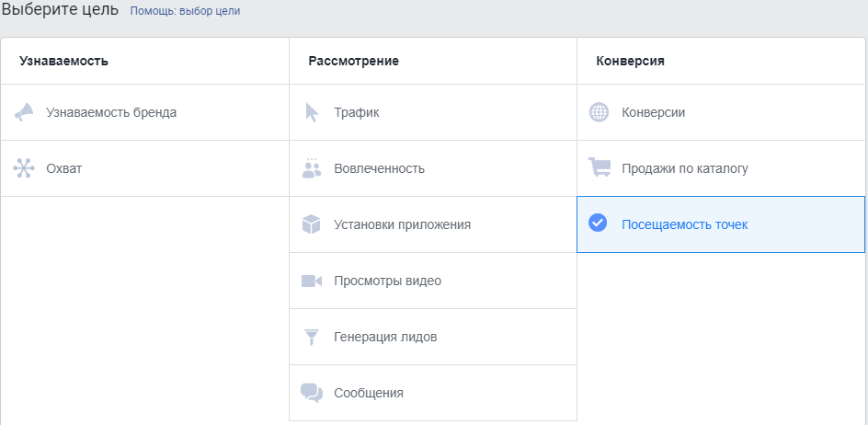Choose the Охват objective label
Screen dimensions: 868x425
pos(64,168)
